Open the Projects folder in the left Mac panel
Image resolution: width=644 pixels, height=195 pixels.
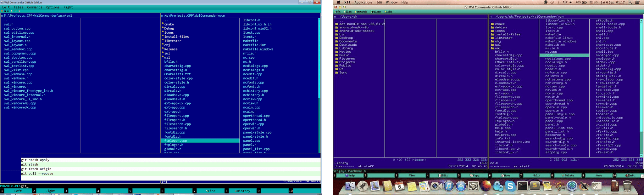(x=347, y=62)
